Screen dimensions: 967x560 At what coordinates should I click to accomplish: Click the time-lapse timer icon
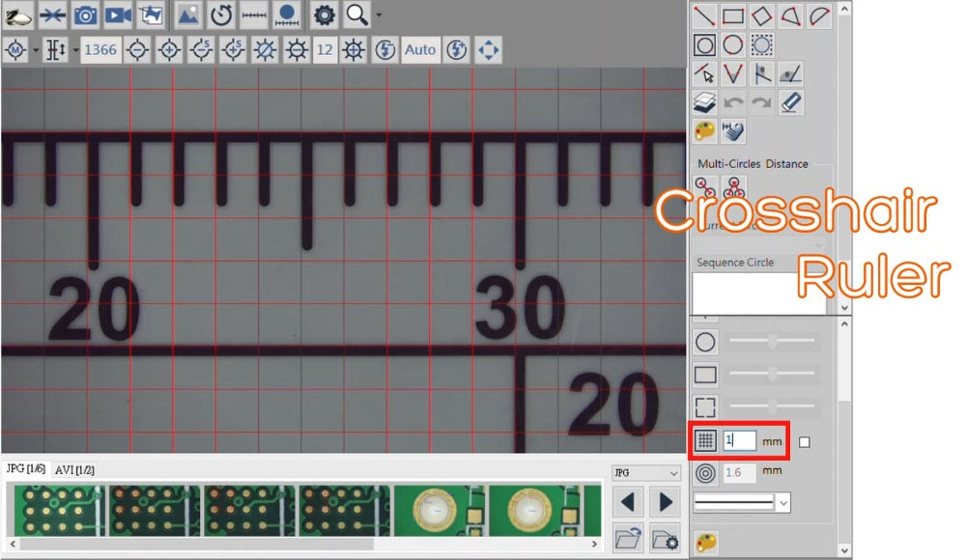(x=221, y=14)
